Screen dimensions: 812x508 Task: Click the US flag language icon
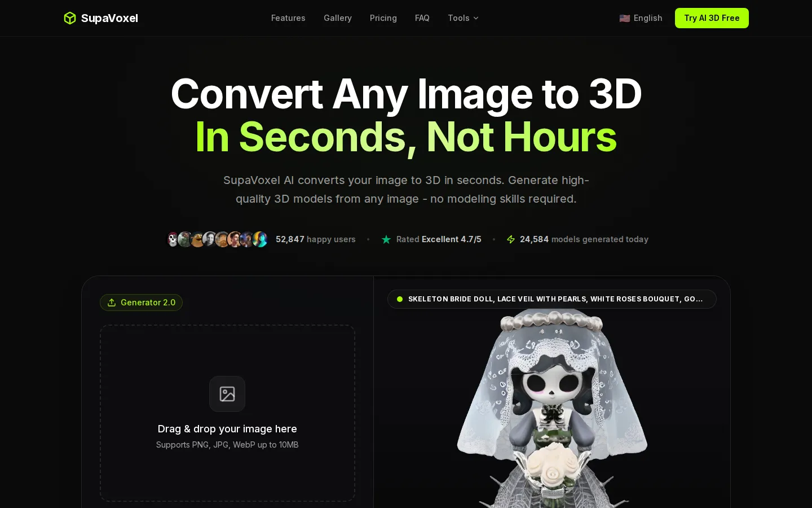coord(625,18)
